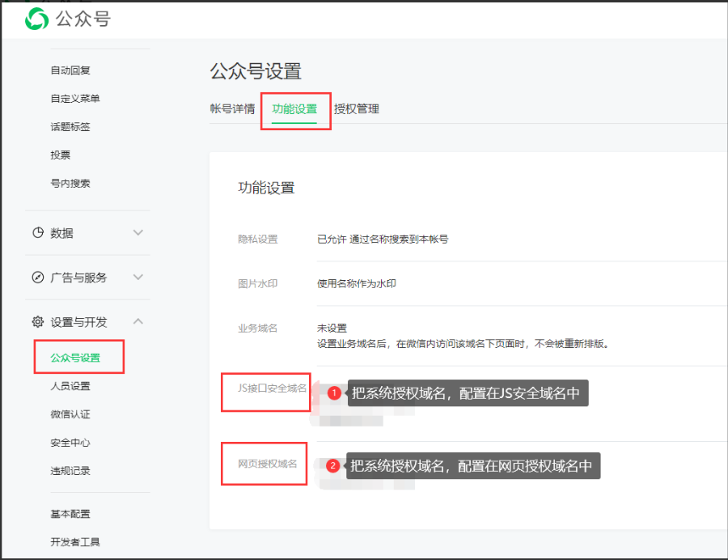
Task: Click the green WeChat 公众号 logo
Action: [x=37, y=19]
